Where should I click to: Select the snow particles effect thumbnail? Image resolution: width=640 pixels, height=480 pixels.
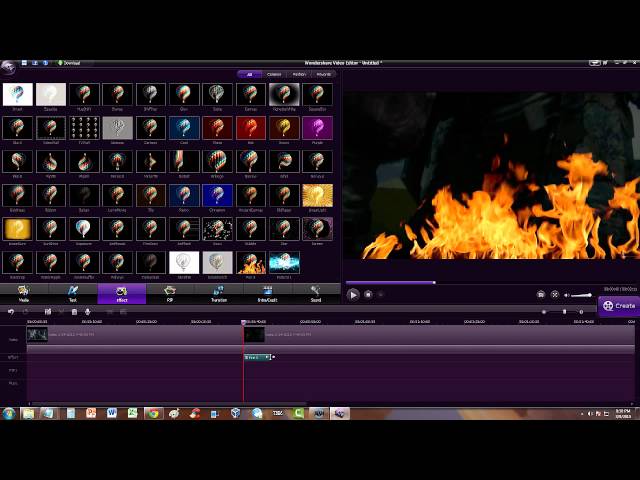[x=218, y=229]
